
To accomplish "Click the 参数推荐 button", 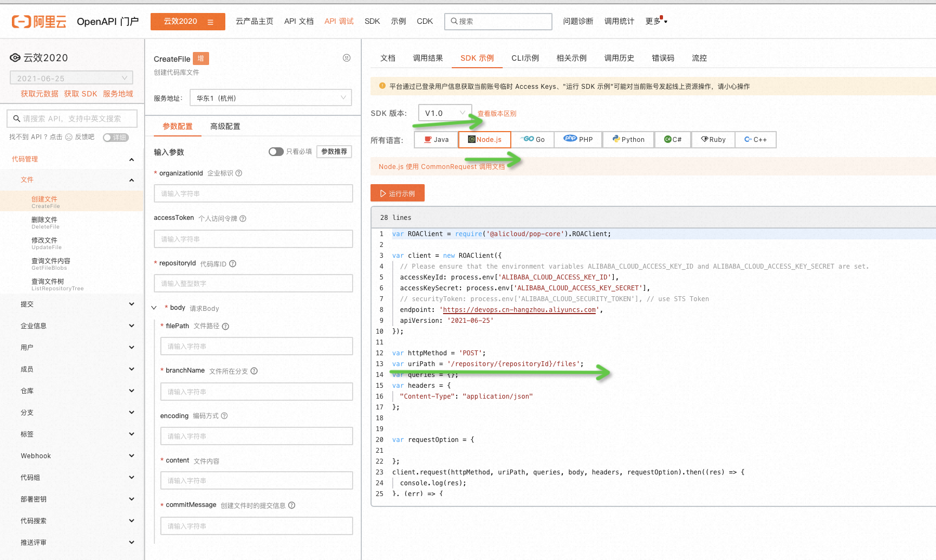I will (334, 152).
